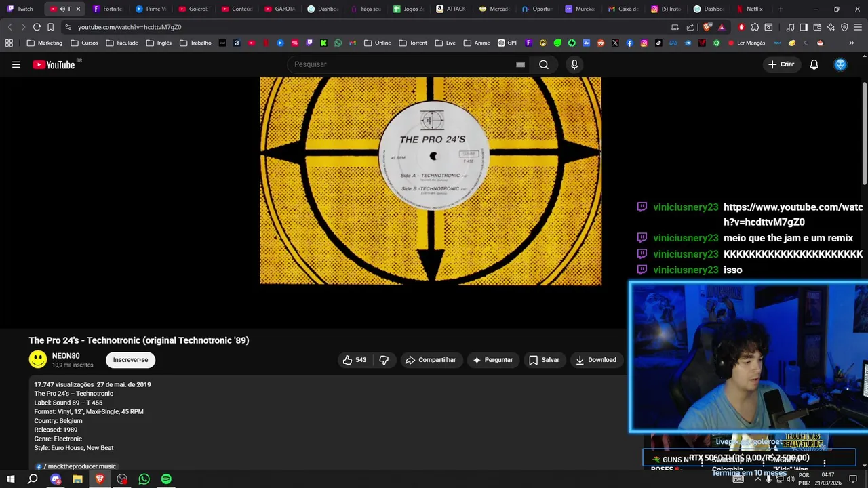The image size is (868, 488).
Task: Expand the Cursos bookmarks folder
Action: point(84,43)
